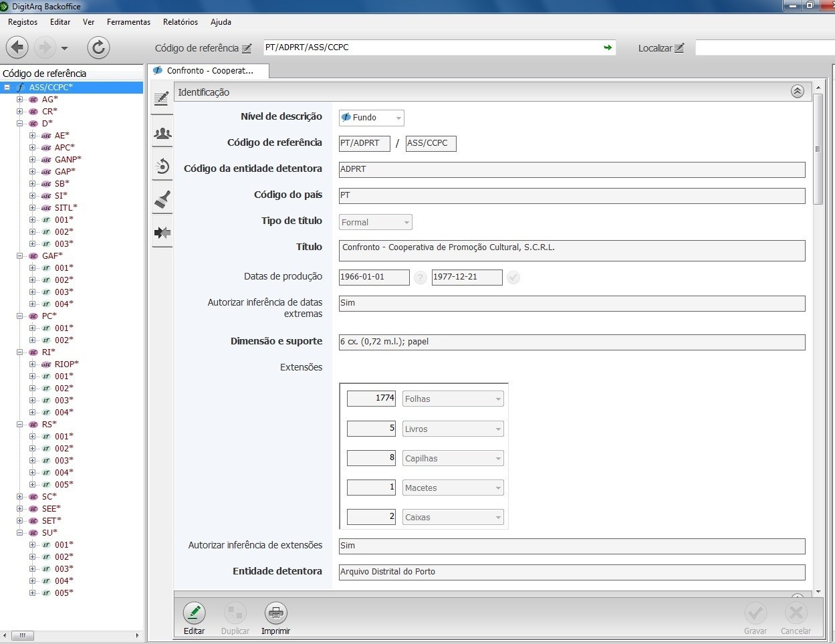Collapse the Identificação section chevron
The image size is (835, 644).
pos(797,92)
